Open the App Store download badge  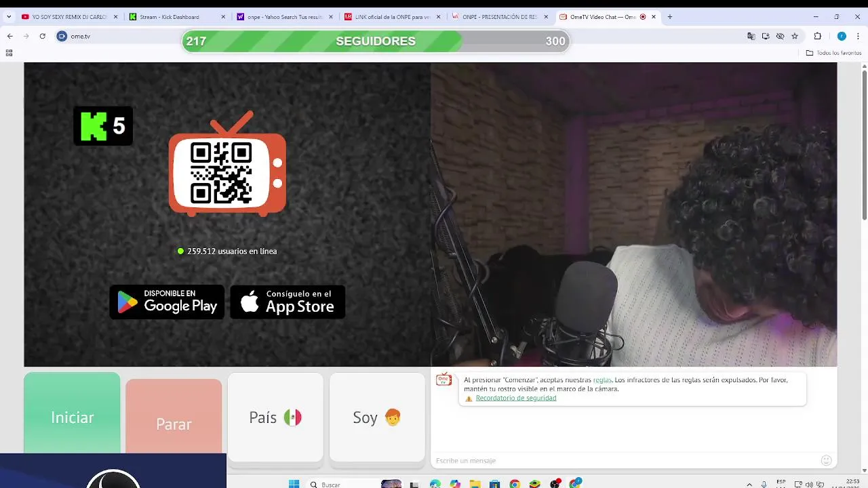(x=288, y=302)
